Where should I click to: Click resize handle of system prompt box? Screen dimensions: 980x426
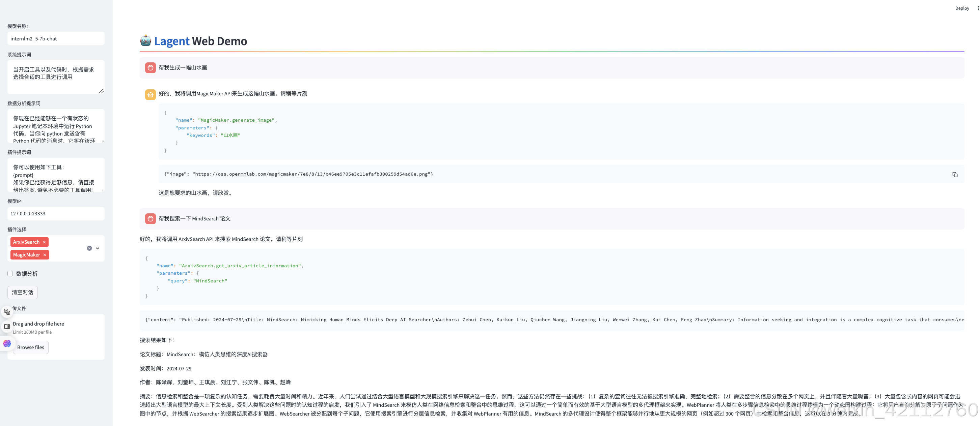[101, 91]
